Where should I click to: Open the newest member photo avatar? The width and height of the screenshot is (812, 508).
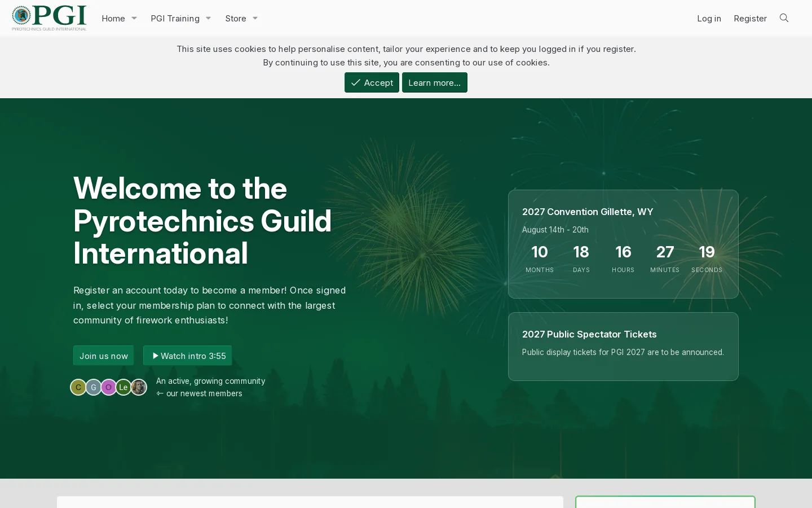pos(139,387)
